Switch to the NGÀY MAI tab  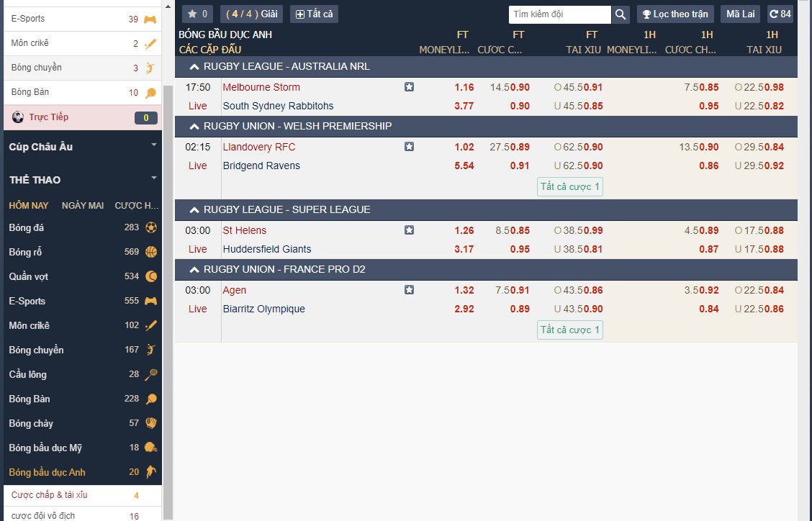pyautogui.click(x=83, y=206)
